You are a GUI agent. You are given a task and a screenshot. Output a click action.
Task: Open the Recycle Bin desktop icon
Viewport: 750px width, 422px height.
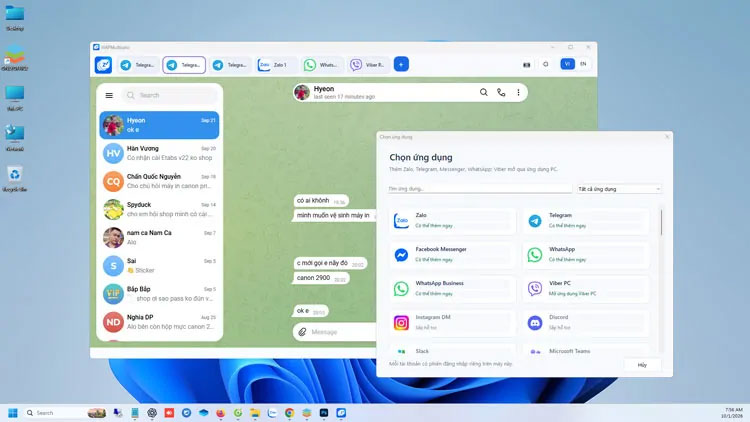[14, 179]
